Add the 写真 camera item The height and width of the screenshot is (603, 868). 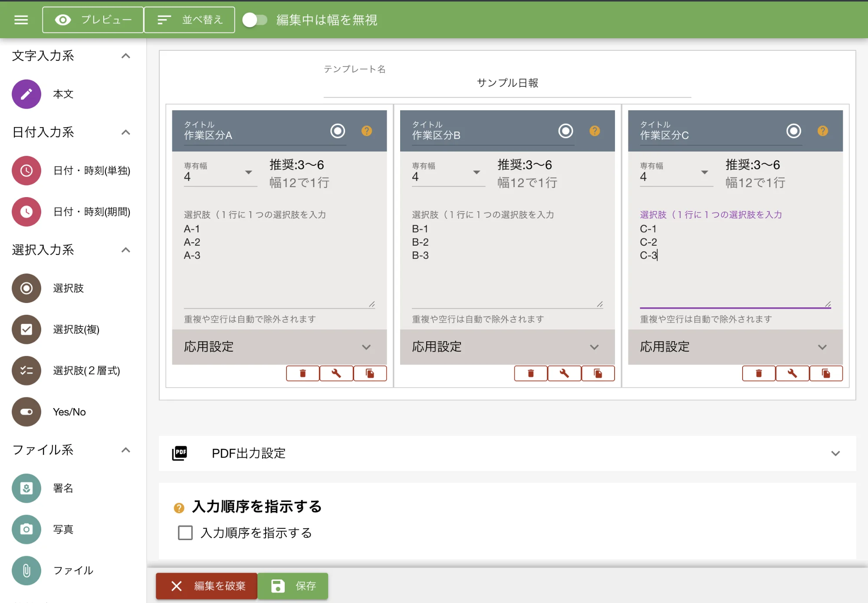click(x=26, y=529)
